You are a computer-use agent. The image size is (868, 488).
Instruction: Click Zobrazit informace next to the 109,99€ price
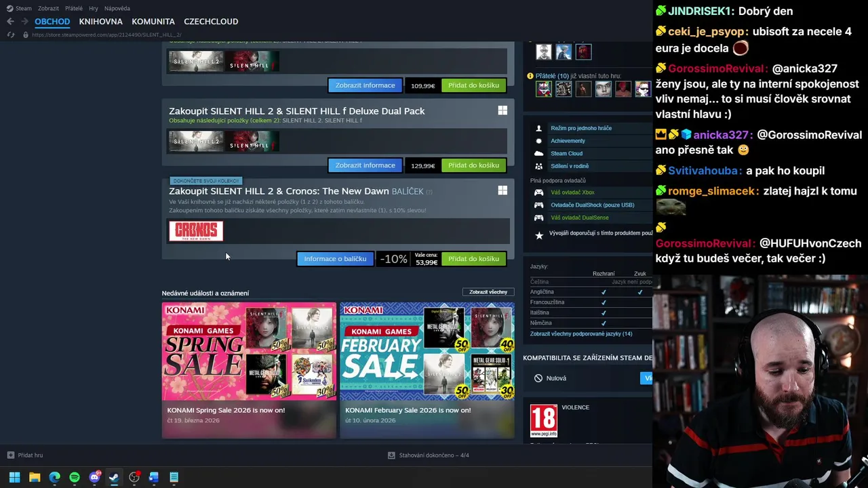pyautogui.click(x=365, y=85)
